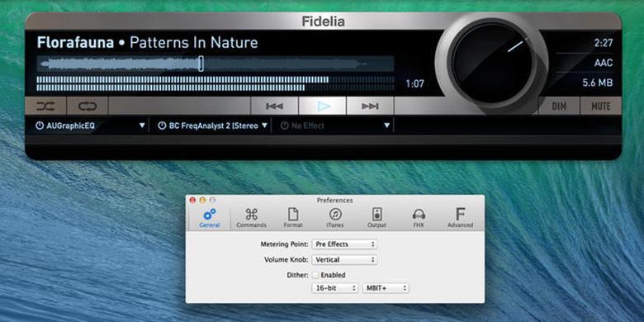Image resolution: width=644 pixels, height=322 pixels.
Task: Toggle power for the BC FreqAnalyst 2 effect
Action: coord(162,125)
